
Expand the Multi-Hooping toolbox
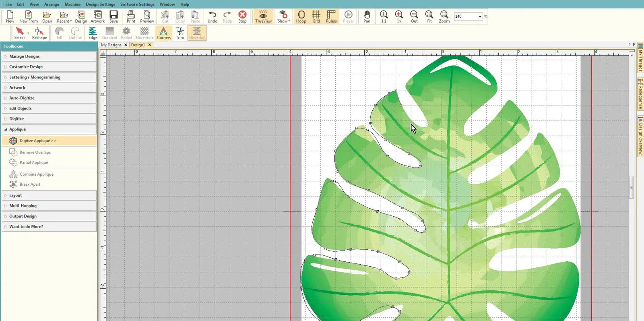tap(49, 206)
